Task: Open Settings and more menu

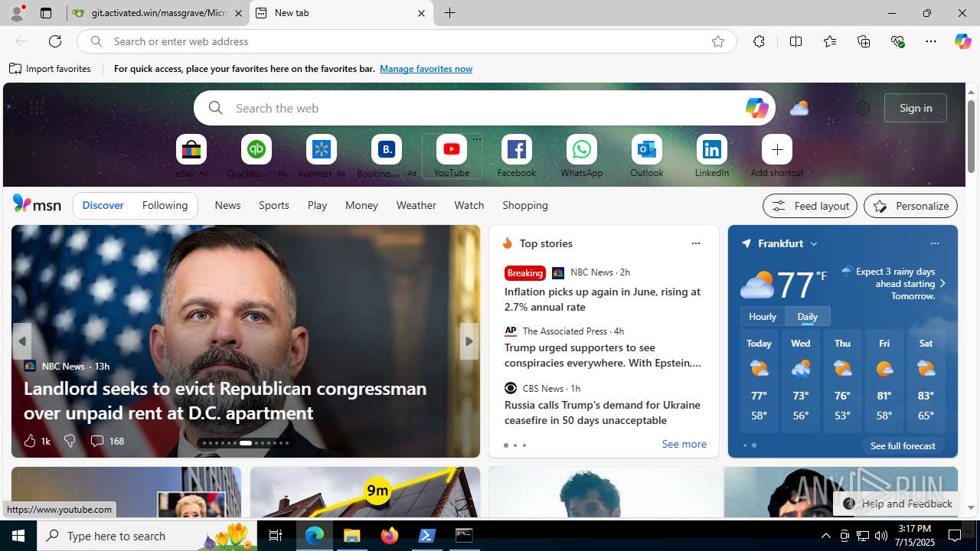Action: tap(931, 41)
